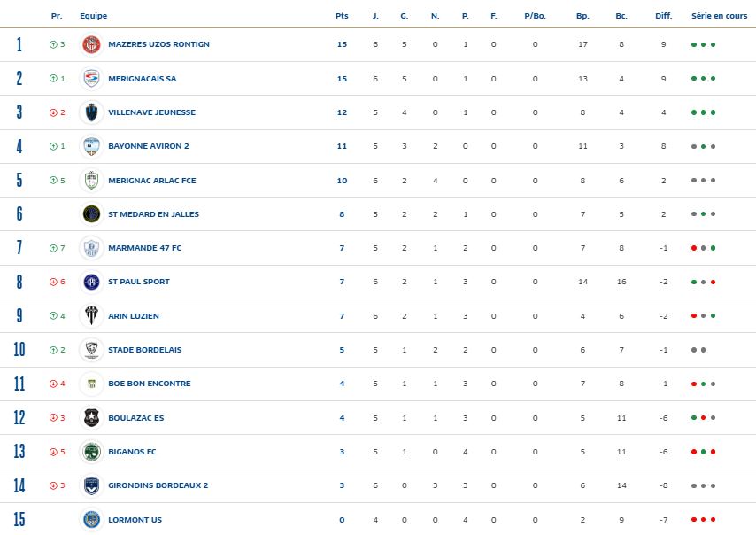Viewport: 756px width, 535px height.
Task: Select the STADE BORDELAIS team name
Action: tap(144, 350)
